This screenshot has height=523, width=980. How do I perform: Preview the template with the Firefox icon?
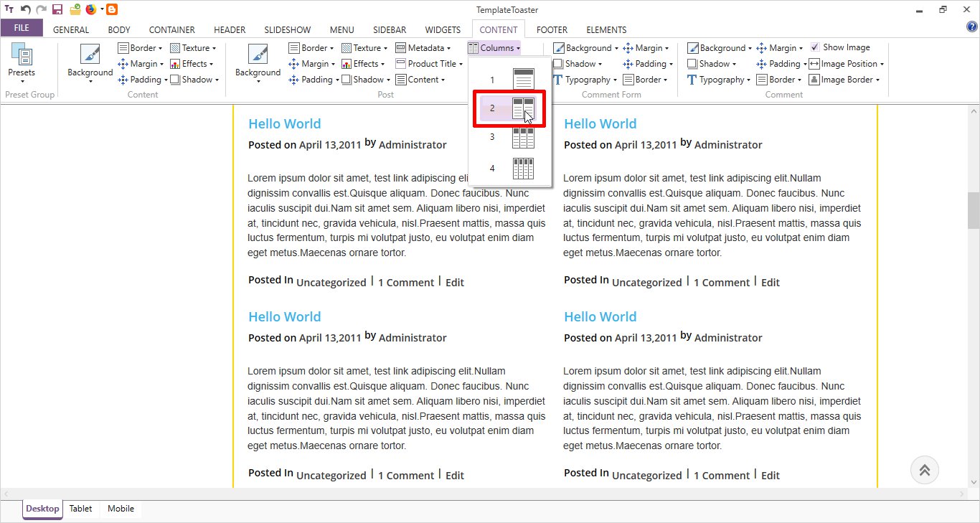tap(91, 9)
